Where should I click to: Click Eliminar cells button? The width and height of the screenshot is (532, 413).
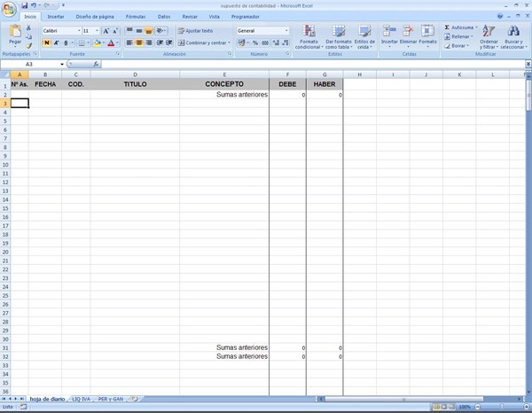(x=408, y=36)
